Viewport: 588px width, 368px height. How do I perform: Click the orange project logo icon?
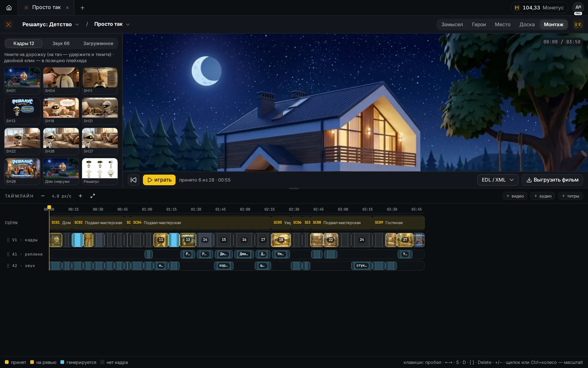9,24
